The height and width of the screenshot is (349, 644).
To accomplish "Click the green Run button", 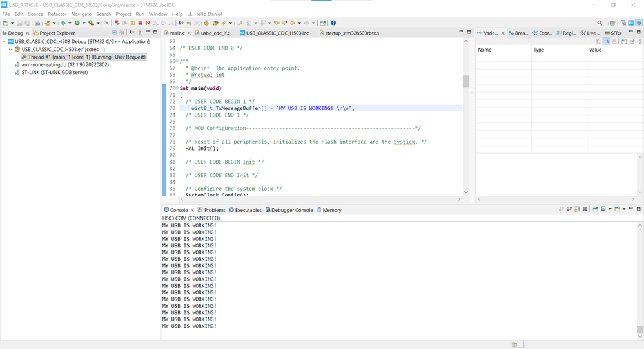I will (x=77, y=23).
